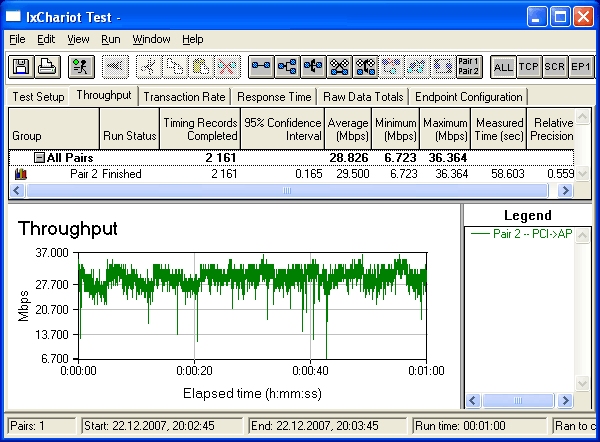Click the Maximum (Mbps) column header
The width and height of the screenshot is (600, 442).
tap(445, 129)
